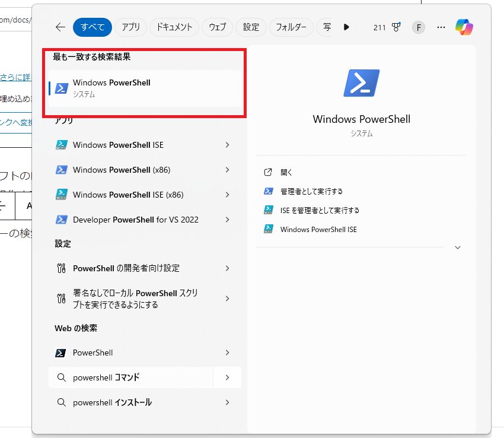504x438 pixels.
Task: Expand Windows PowerShell ISE result chevron
Action: coord(227,145)
